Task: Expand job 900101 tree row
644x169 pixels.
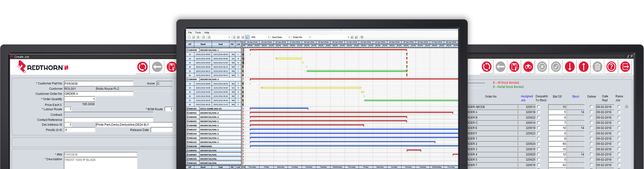Action: click(187, 109)
